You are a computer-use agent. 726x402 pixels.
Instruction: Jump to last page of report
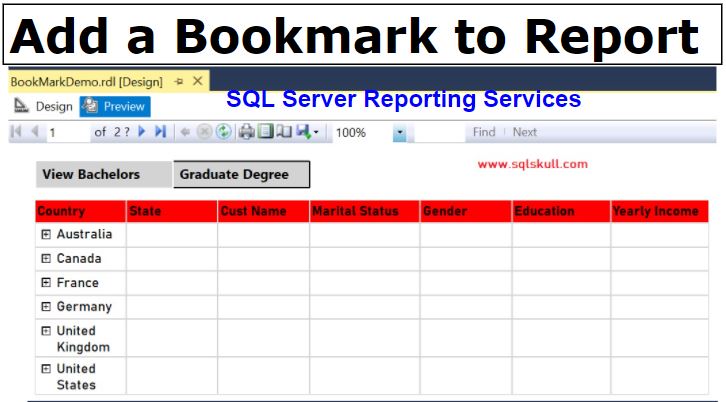pos(160,132)
